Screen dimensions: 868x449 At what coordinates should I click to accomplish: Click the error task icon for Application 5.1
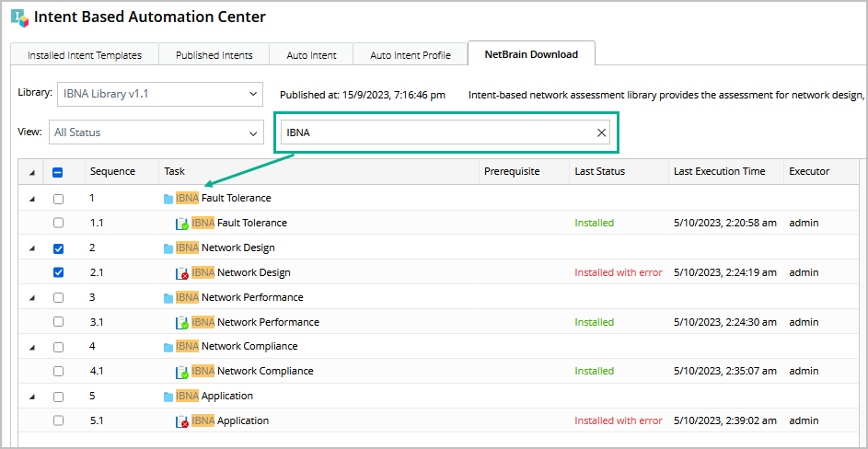(x=182, y=421)
